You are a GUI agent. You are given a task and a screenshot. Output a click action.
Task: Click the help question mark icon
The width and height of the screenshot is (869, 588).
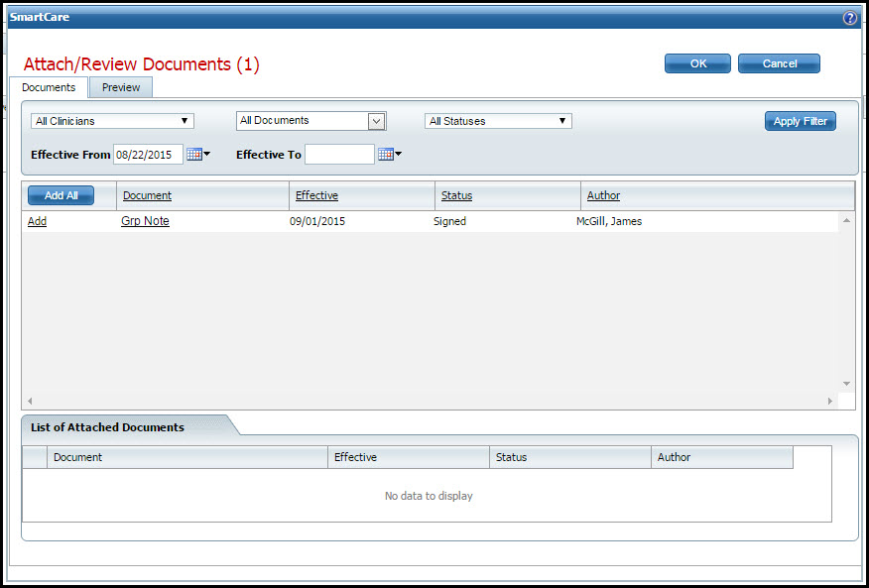coord(849,18)
